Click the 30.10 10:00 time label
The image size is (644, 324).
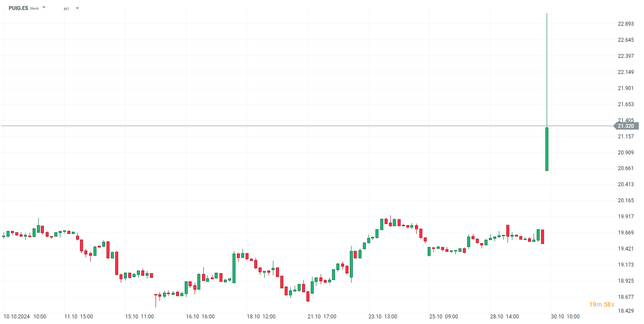pos(565,317)
